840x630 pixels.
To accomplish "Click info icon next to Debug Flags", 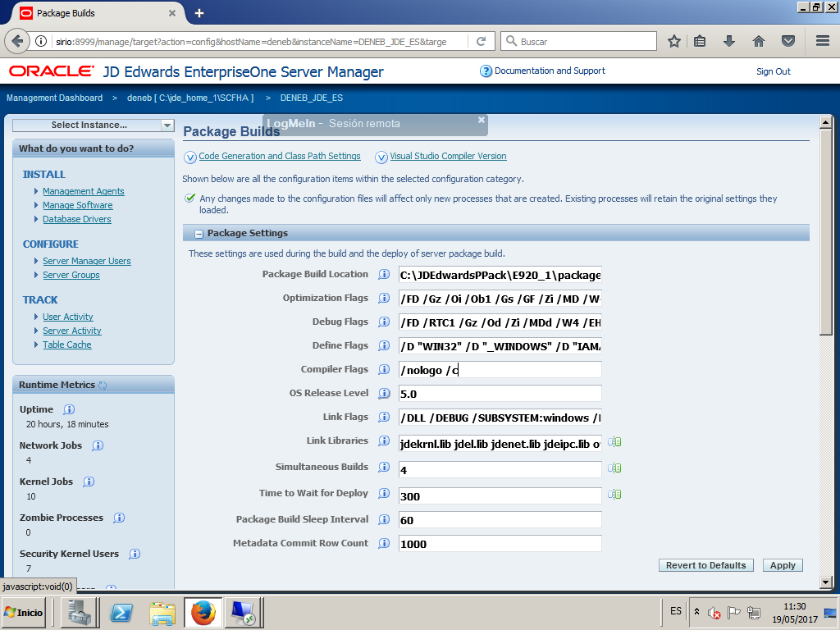I will (x=384, y=322).
